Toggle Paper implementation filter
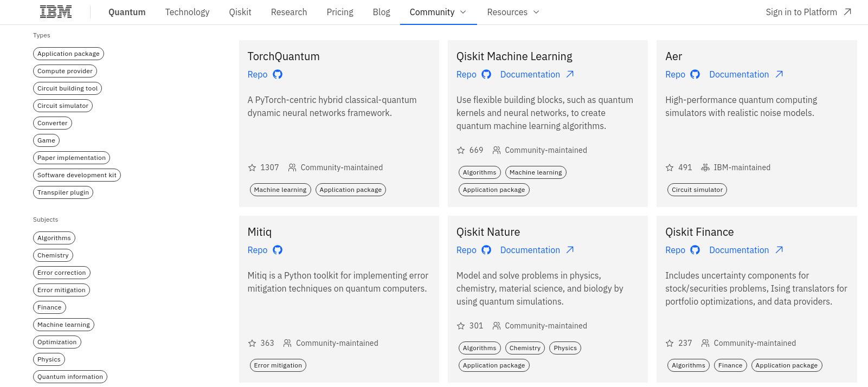The width and height of the screenshot is (868, 387). tap(72, 158)
